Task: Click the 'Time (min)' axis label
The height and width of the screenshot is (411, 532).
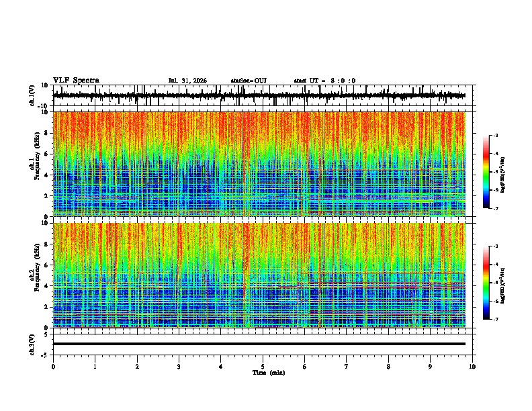Action: 269,373
